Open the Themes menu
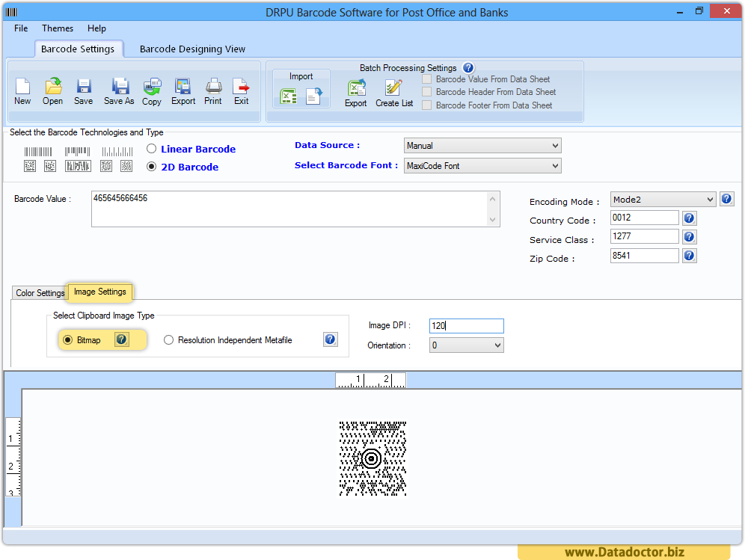 click(58, 28)
